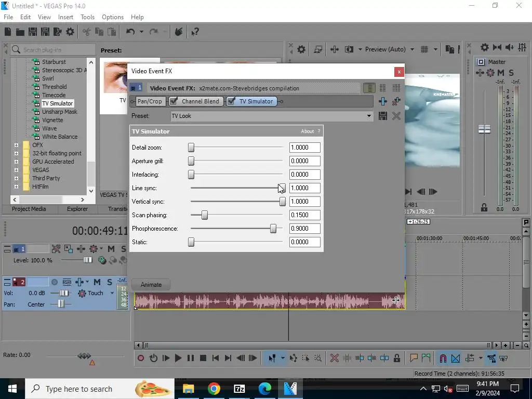
Task: Open a project with the folder icon
Action: (x=20, y=32)
